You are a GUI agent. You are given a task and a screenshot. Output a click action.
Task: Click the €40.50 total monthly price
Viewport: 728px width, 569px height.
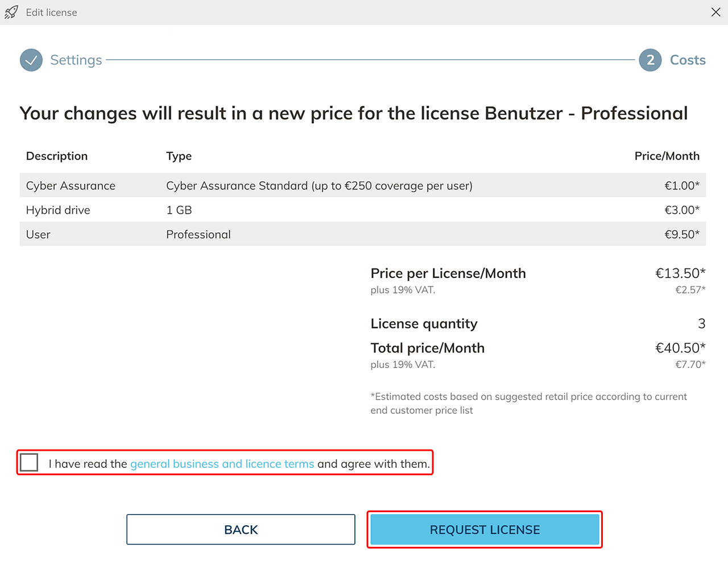(x=680, y=348)
